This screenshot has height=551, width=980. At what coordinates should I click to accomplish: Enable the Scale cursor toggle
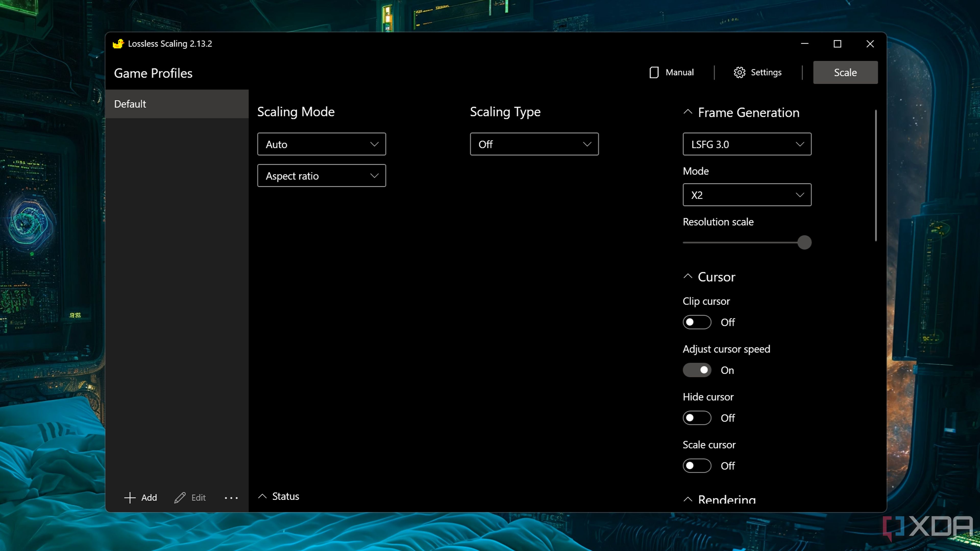pyautogui.click(x=696, y=466)
